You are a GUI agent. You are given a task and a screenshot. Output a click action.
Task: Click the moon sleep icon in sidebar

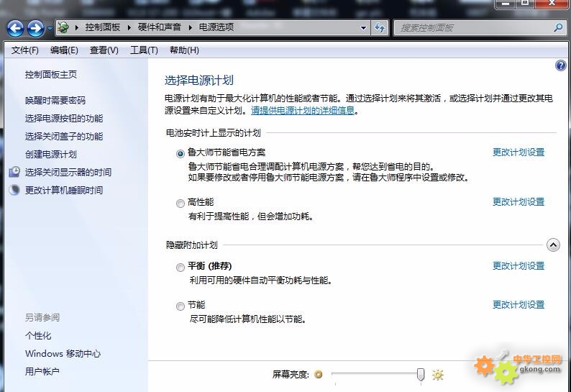click(14, 190)
